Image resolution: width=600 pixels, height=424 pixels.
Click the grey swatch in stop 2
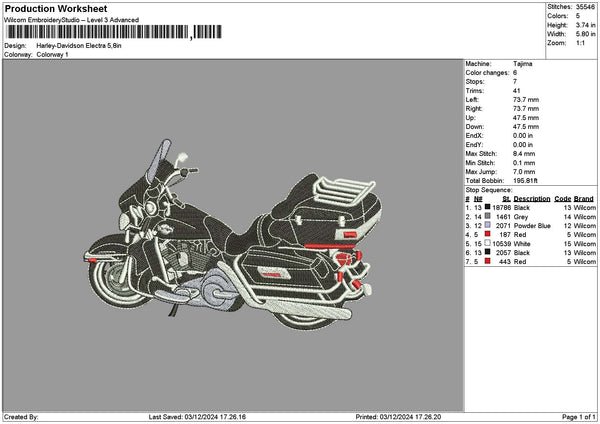point(487,216)
